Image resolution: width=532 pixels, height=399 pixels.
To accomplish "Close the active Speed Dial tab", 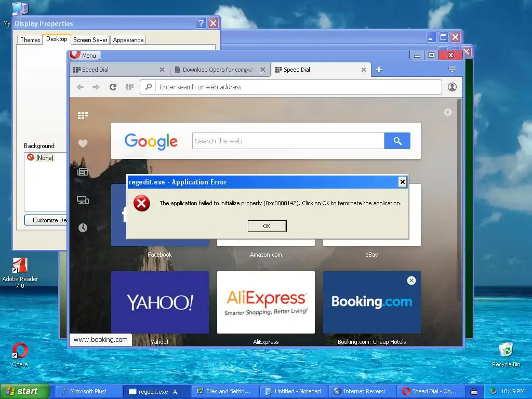I will [x=363, y=70].
